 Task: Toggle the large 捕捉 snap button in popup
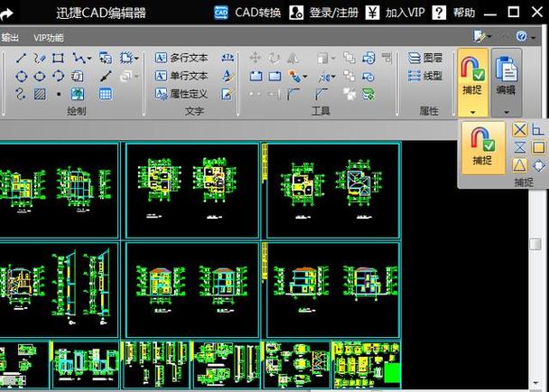[482, 145]
